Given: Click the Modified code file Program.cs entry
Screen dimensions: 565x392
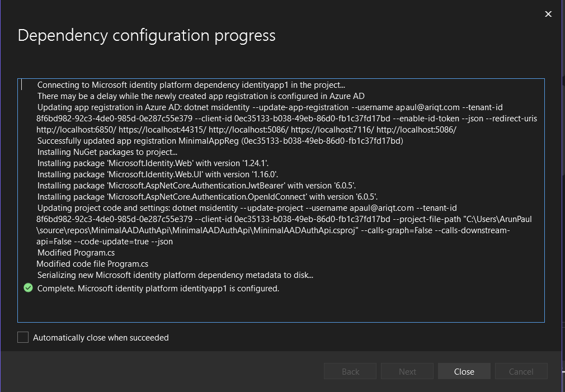Looking at the screenshot, I should pyautogui.click(x=92, y=263).
